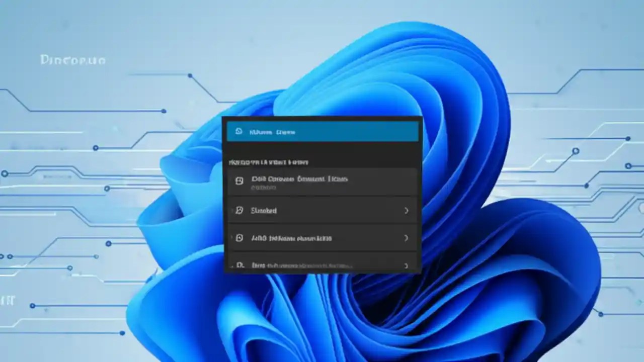
Task: Click the icon next to the third list entry
Action: point(239,238)
